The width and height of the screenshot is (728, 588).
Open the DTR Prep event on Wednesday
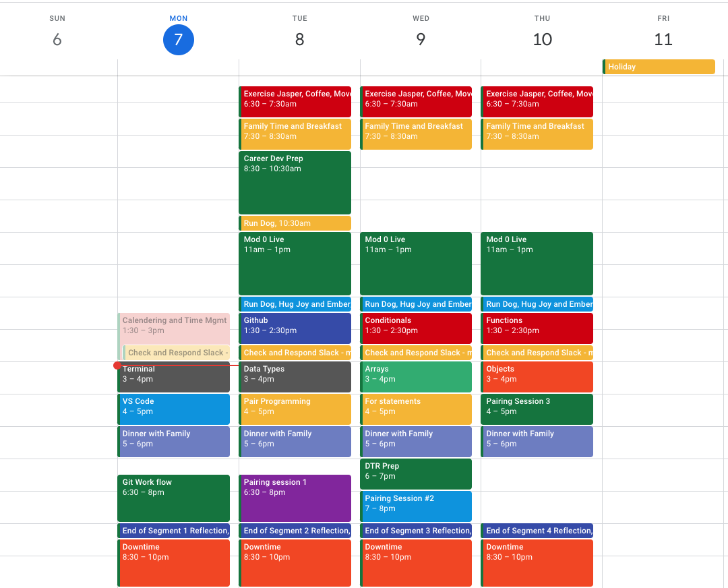point(415,474)
